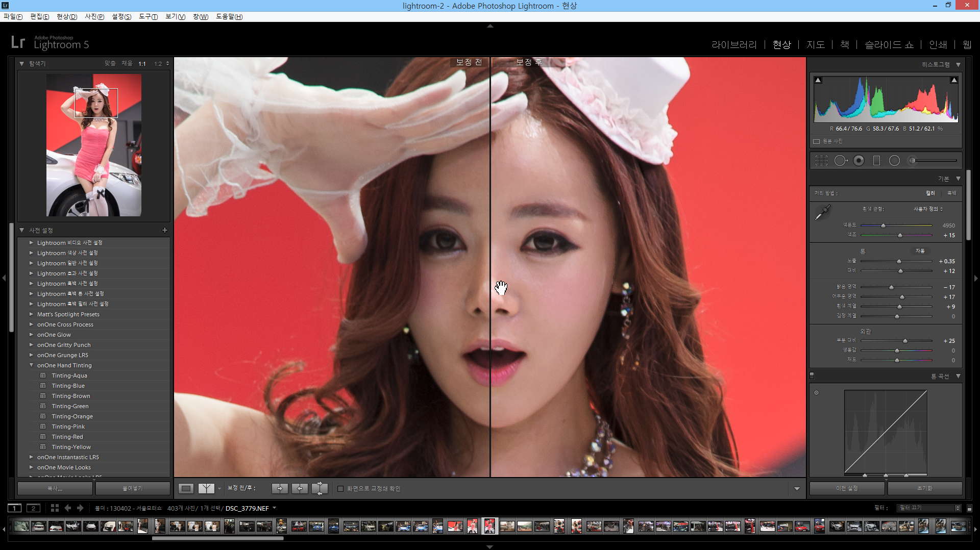Image resolution: width=980 pixels, height=550 pixels.
Task: Select main window display 1
Action: click(x=15, y=508)
